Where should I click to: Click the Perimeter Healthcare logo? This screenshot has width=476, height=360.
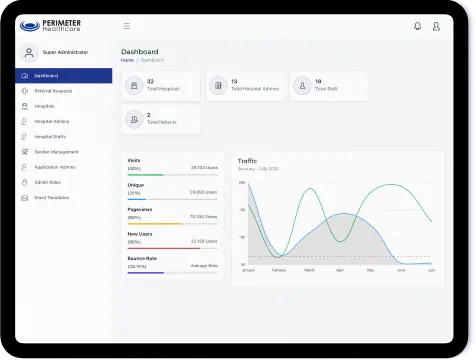click(50, 26)
